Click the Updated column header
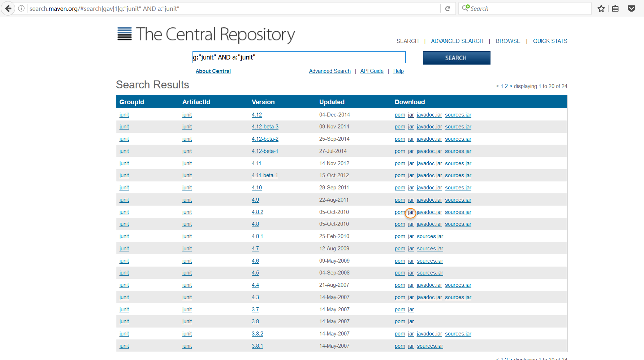The height and width of the screenshot is (360, 644). click(332, 102)
